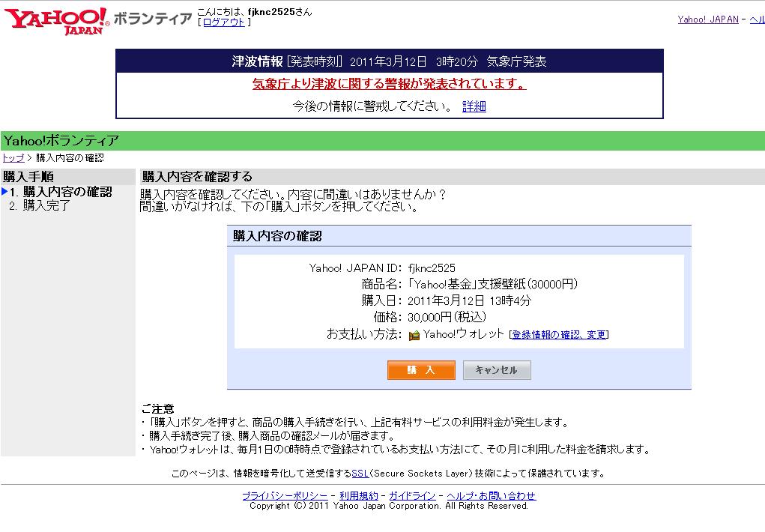
Task: Open the Yahoo! JAPAN link at top right
Action: tap(708, 19)
